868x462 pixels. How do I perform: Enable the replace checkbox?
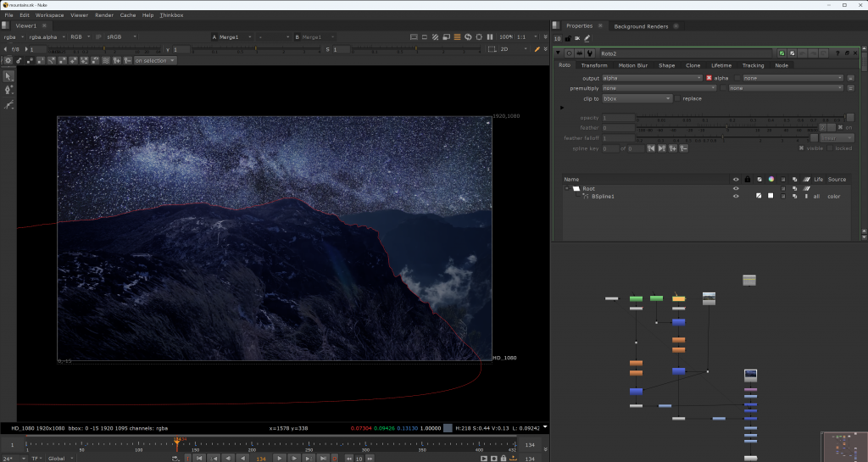pos(677,98)
